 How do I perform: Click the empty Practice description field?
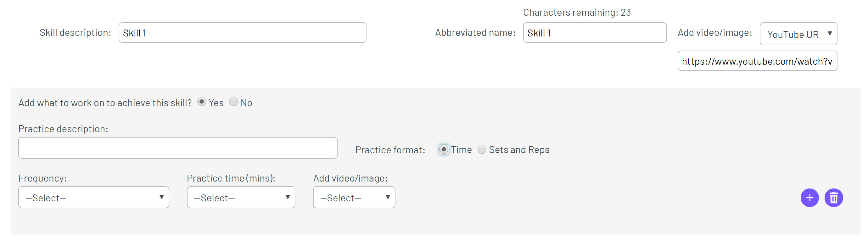[x=178, y=148]
